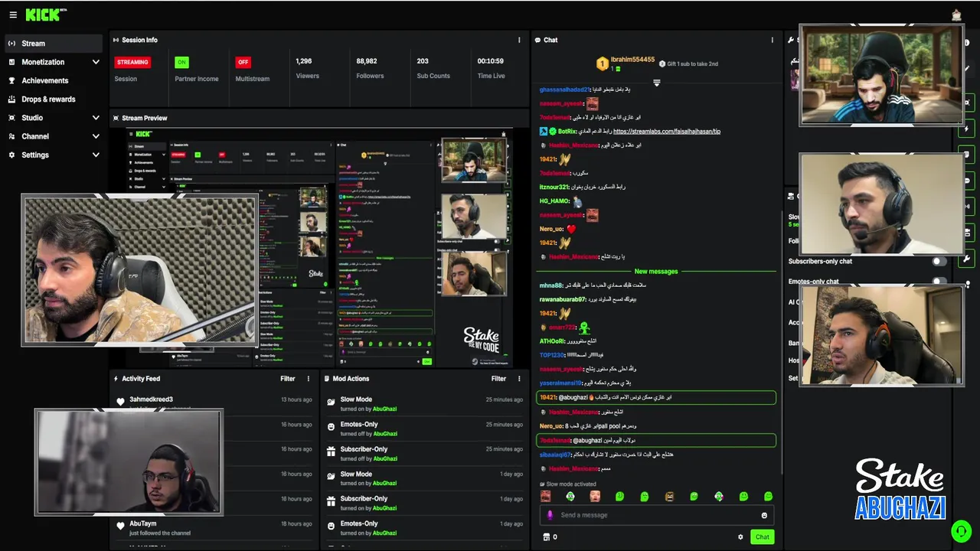The height and width of the screenshot is (551, 980).
Task: Click the gold gifter badge beside ibrahim554455
Action: tap(603, 64)
